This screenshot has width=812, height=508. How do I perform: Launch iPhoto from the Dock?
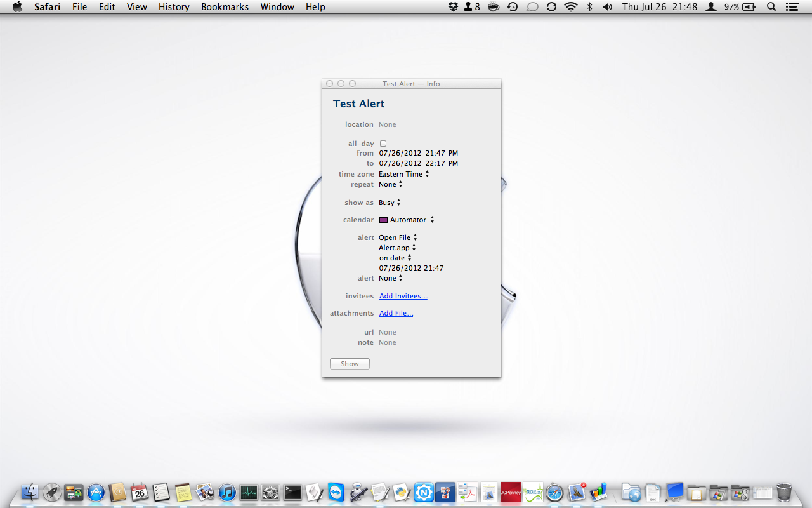coord(205,492)
